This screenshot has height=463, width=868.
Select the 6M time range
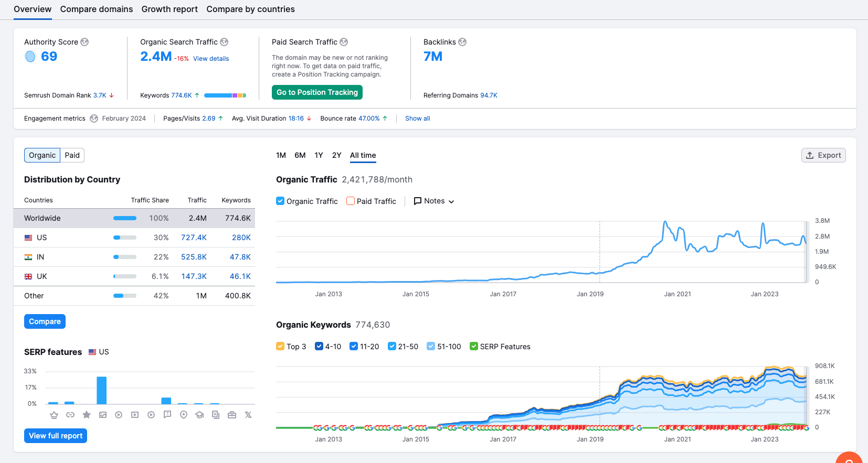(300, 155)
